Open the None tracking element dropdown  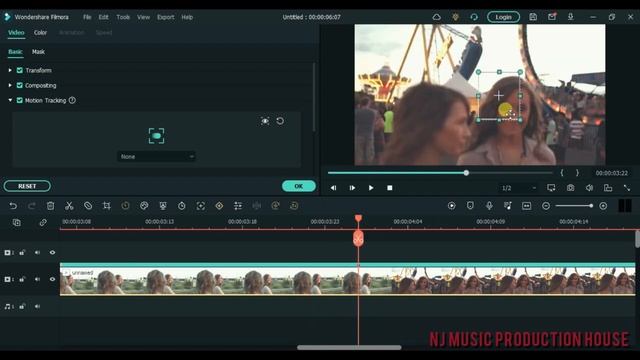[156, 156]
